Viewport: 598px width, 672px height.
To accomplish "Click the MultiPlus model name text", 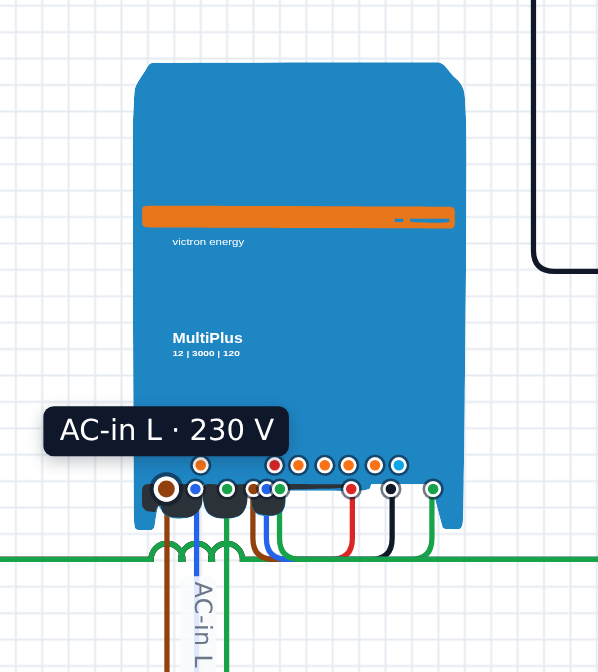I will click(207, 338).
